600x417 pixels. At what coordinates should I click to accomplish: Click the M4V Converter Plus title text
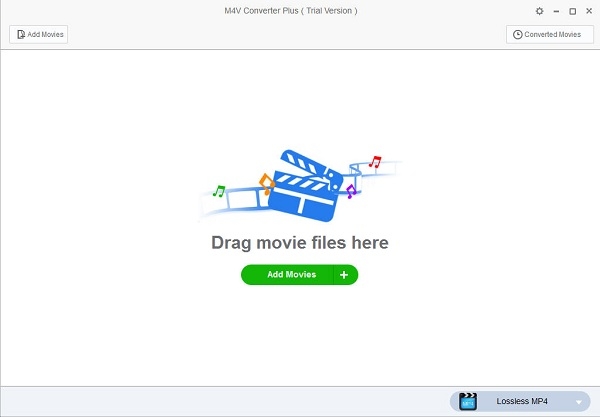291,11
